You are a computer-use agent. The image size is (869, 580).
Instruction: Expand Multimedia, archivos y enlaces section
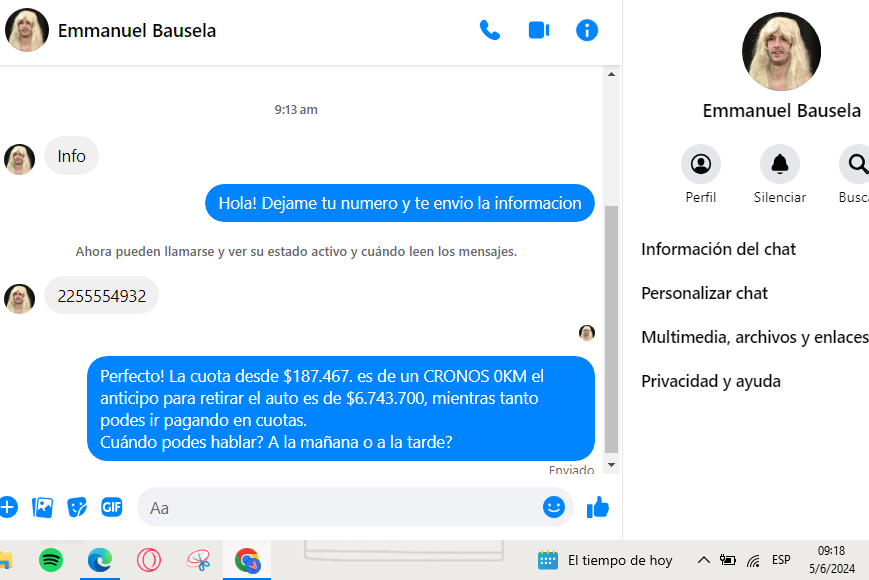point(754,337)
